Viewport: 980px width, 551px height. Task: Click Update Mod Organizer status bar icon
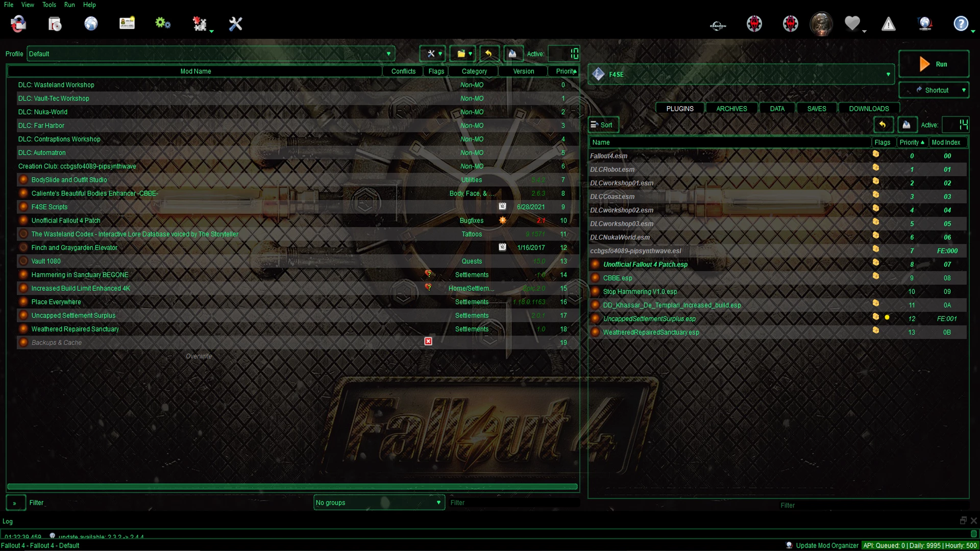(x=790, y=545)
